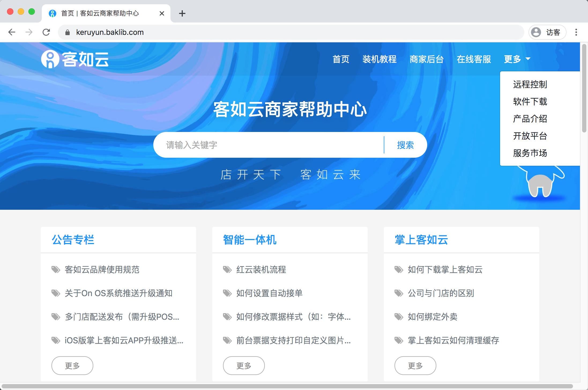Click the browser reload icon
The width and height of the screenshot is (588, 390).
tap(46, 32)
